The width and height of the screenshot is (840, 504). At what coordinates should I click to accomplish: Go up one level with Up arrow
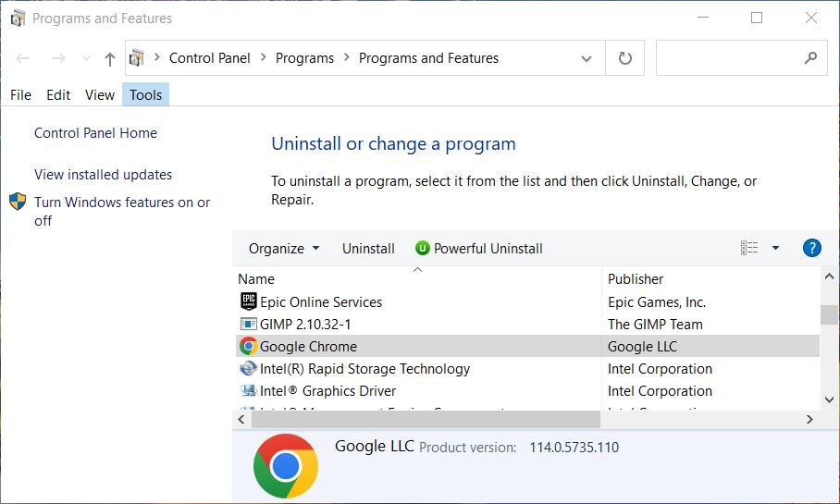pyautogui.click(x=110, y=58)
